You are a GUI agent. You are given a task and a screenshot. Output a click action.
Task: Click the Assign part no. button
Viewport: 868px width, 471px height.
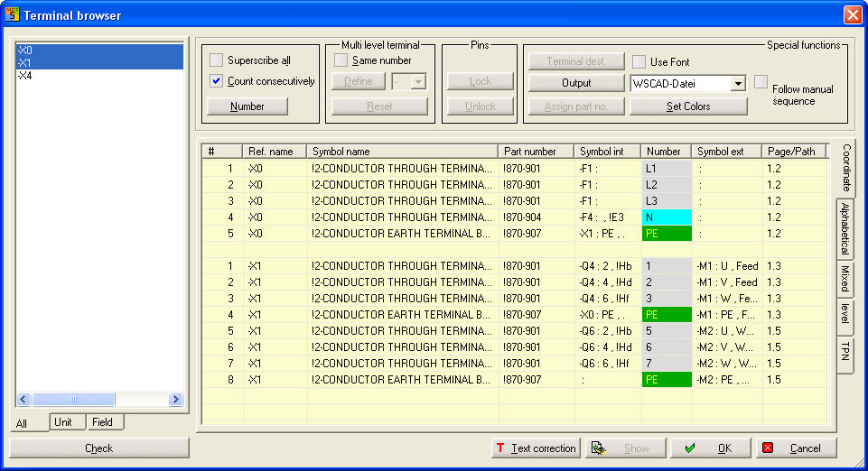(x=576, y=106)
